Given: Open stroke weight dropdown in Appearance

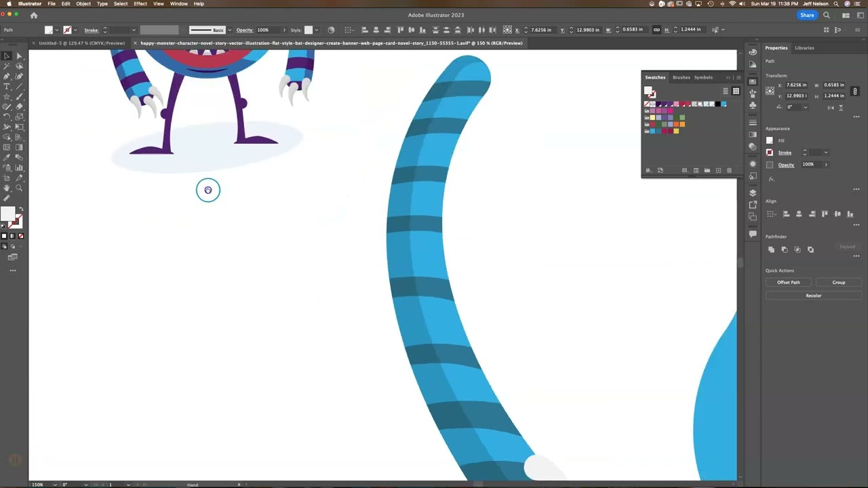Looking at the screenshot, I should [x=826, y=152].
